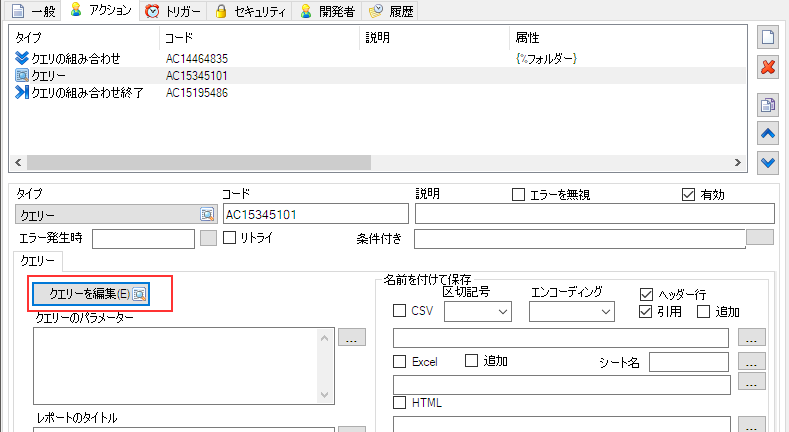Viewport: 789px width, 432px height.
Task: Select code AC14464835 in action list
Action: 197,58
